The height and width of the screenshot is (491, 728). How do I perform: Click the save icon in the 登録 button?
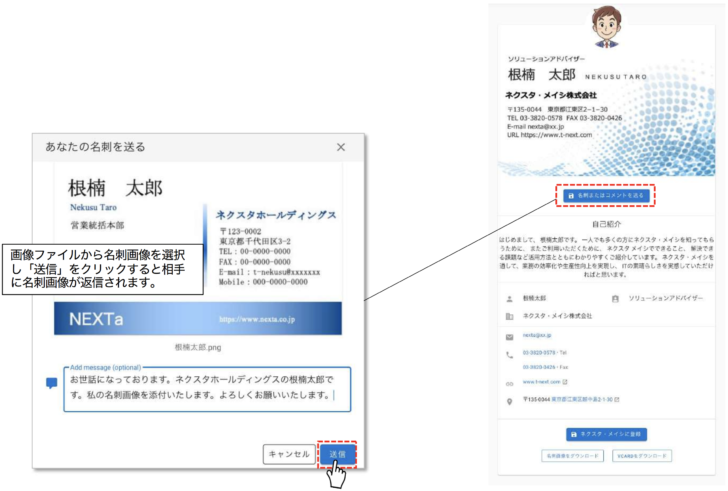click(574, 434)
